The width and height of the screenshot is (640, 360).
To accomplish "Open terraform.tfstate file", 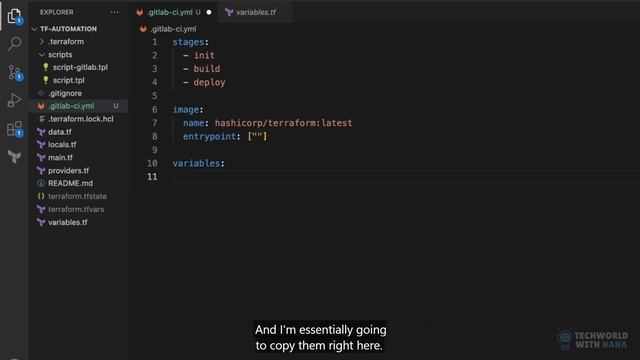I will tap(77, 196).
